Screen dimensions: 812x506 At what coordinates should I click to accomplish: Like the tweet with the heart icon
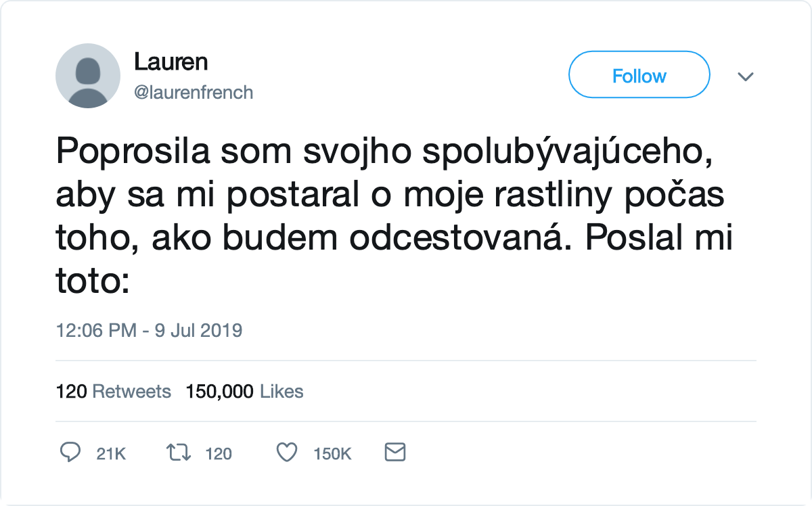pyautogui.click(x=288, y=453)
